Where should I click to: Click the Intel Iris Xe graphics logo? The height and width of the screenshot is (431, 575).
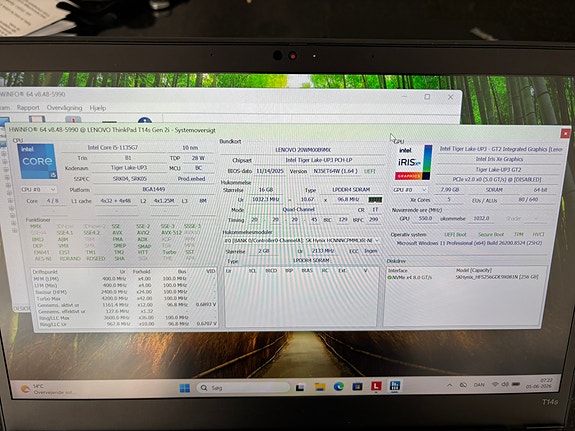[x=413, y=162]
